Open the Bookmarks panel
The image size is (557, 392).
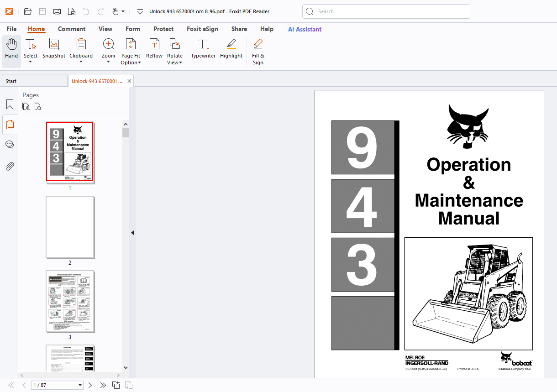coord(10,105)
